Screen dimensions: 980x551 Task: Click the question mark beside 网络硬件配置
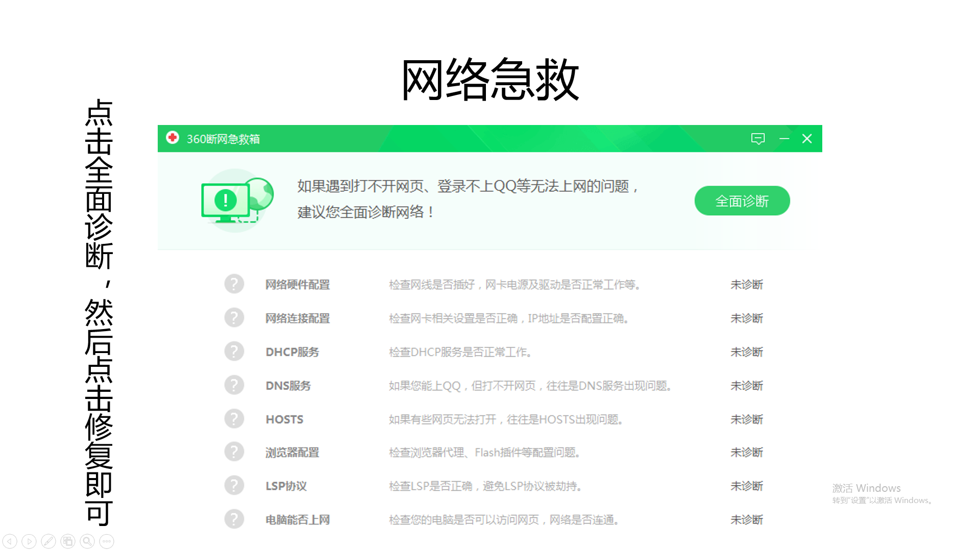tap(234, 284)
